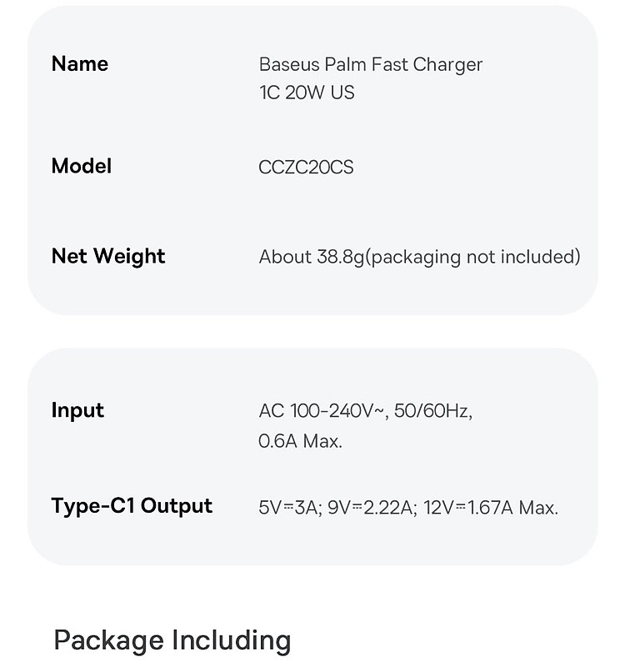Image resolution: width=625 pixels, height=672 pixels.
Task: Select the 5V=3A output rating
Action: (x=288, y=507)
